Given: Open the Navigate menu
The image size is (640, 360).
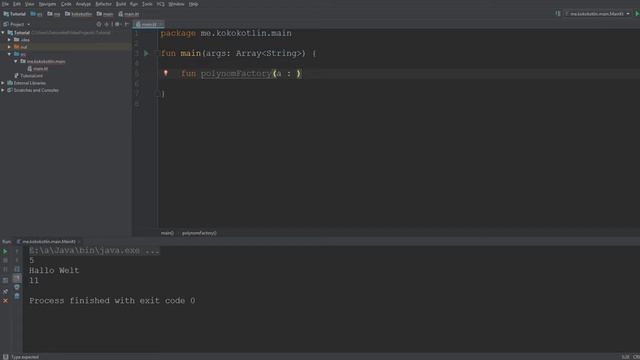Looking at the screenshot, I should click(47, 4).
